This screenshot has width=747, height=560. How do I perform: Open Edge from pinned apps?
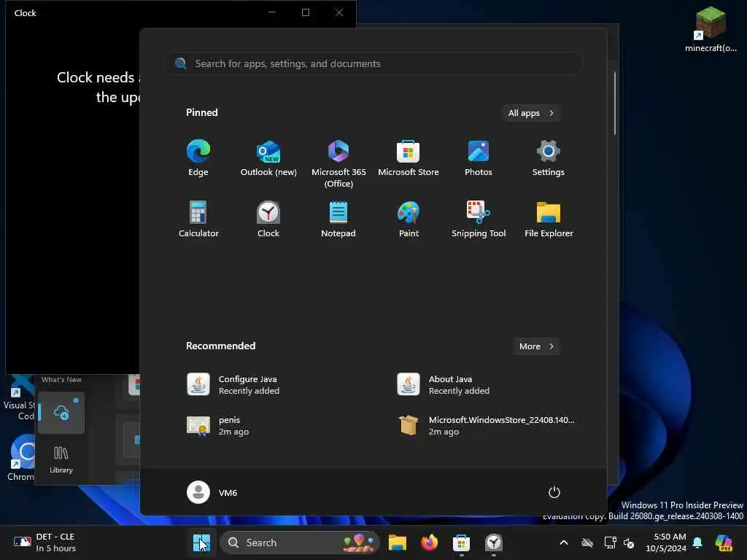pos(198,158)
